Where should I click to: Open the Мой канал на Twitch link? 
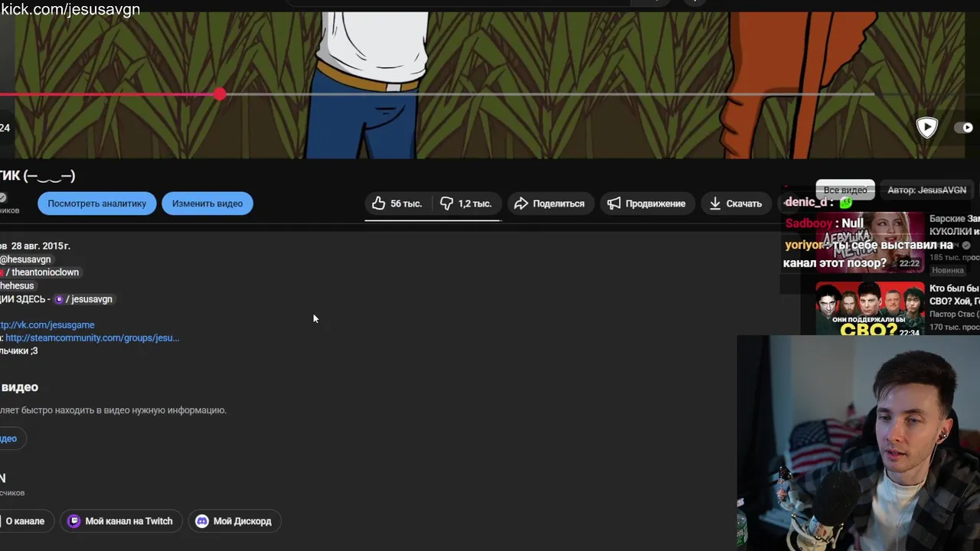coord(121,521)
